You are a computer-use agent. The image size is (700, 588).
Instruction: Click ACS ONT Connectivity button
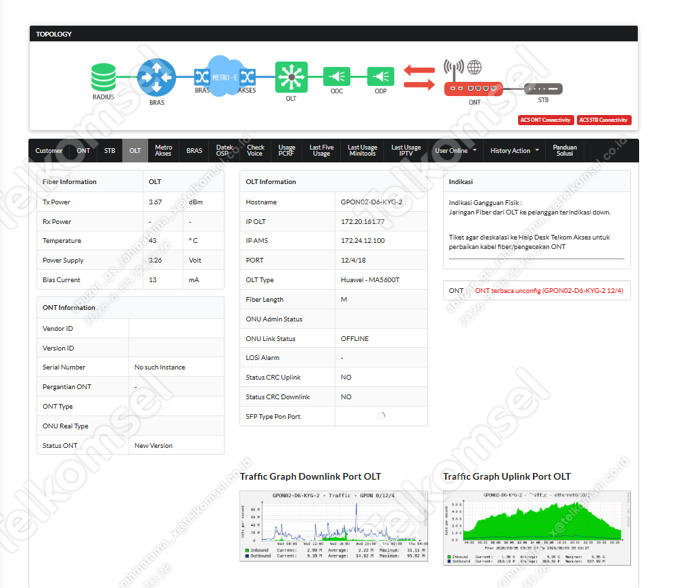pos(546,120)
